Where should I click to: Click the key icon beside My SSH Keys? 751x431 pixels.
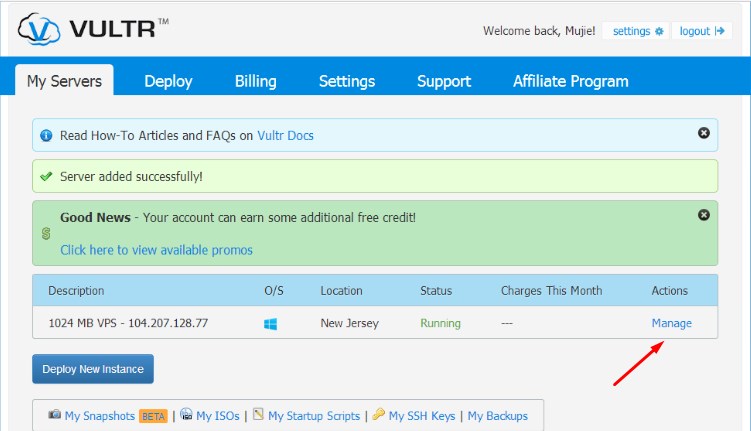click(378, 414)
